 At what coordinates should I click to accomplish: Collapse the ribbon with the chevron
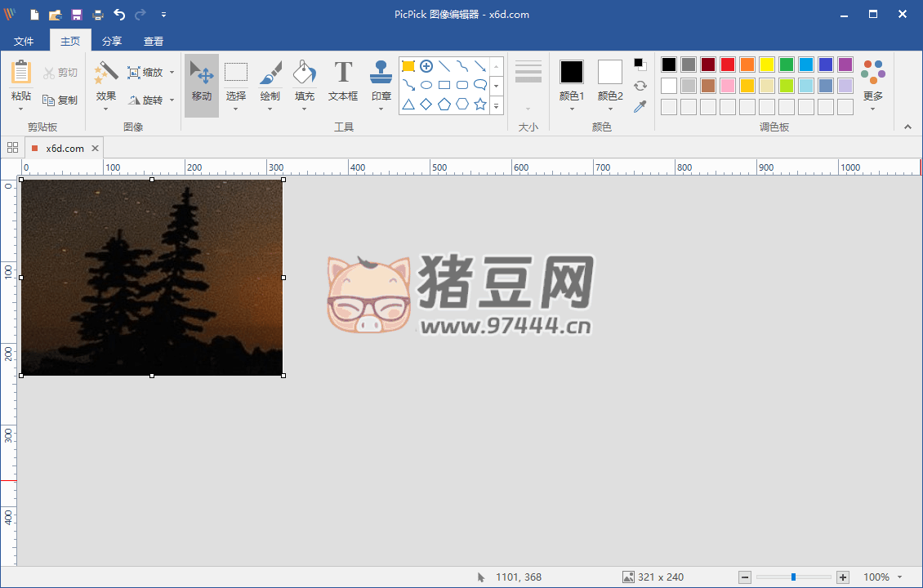(x=907, y=127)
